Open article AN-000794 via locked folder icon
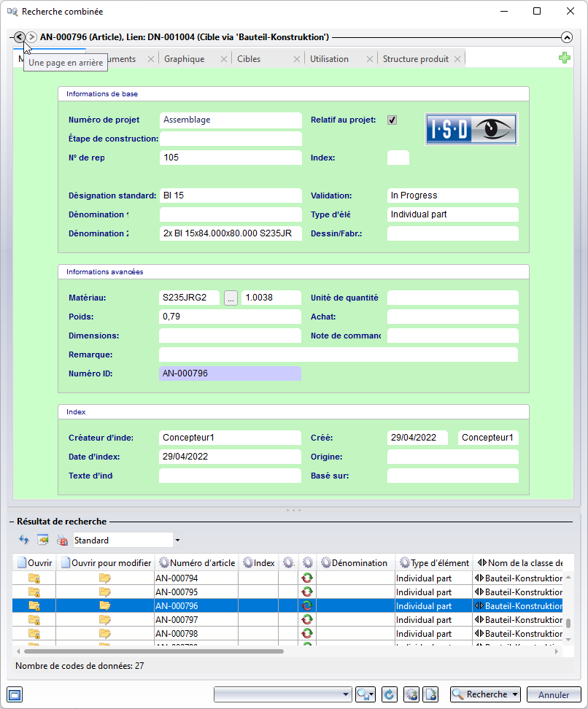 tap(34, 578)
